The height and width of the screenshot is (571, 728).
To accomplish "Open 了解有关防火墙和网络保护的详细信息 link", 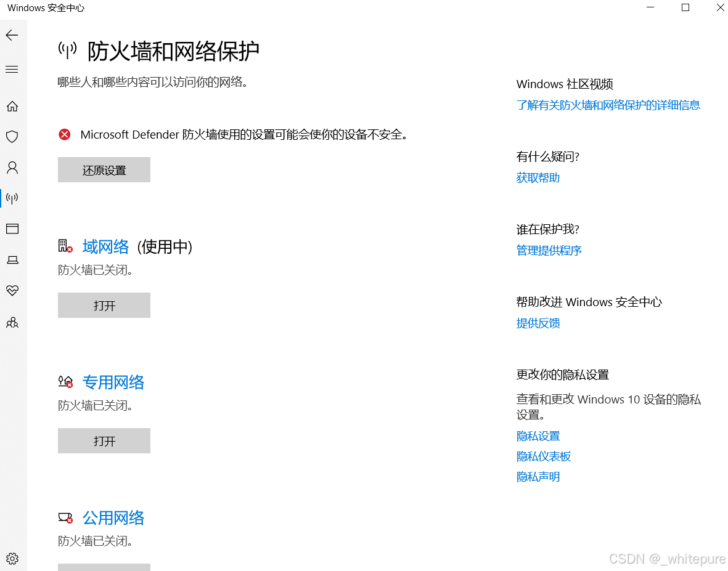I will 608,105.
